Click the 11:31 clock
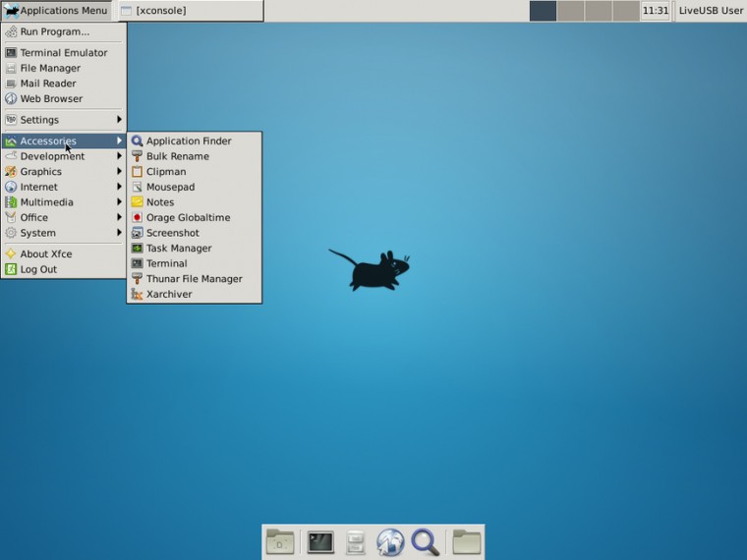Screen dimensions: 747x560 [656, 11]
